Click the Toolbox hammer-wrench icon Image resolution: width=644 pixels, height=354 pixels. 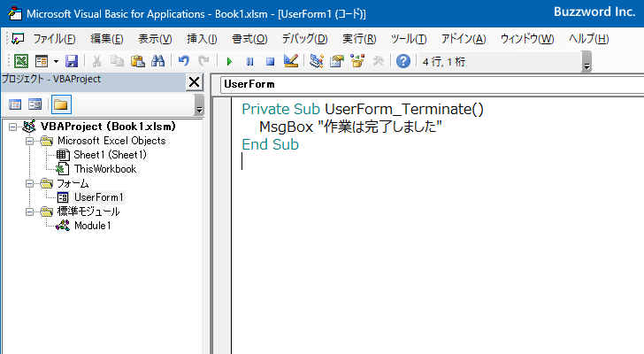pos(378,62)
